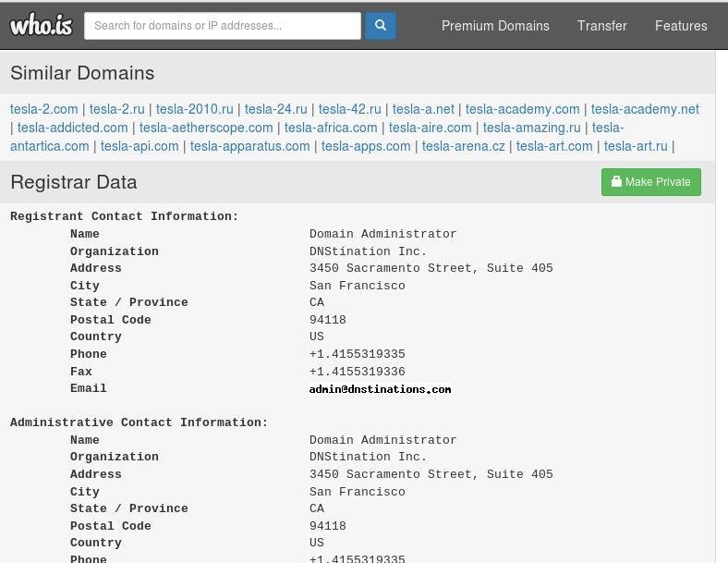Viewport: 728px width, 563px height.
Task: Click registrant state value CA
Action: point(317,302)
